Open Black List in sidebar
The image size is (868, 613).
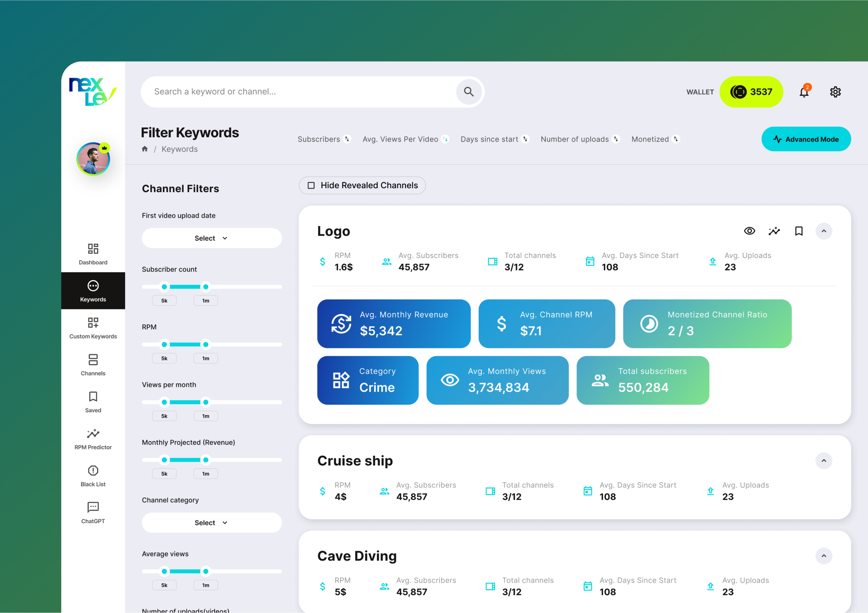coord(93,476)
